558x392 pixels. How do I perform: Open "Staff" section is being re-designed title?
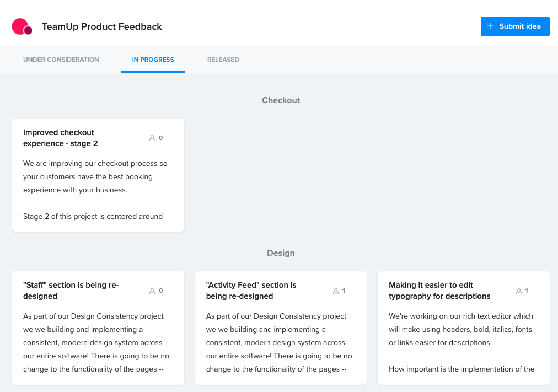click(x=71, y=291)
